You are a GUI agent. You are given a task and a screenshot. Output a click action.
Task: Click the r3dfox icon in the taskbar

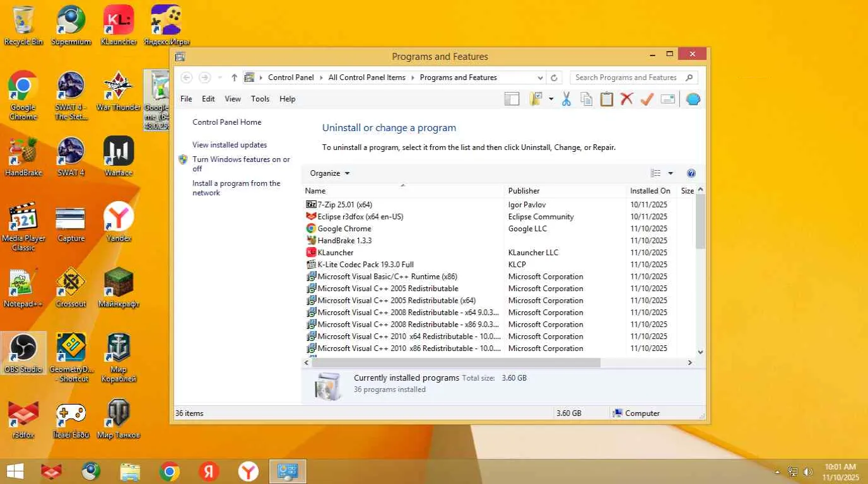51,471
